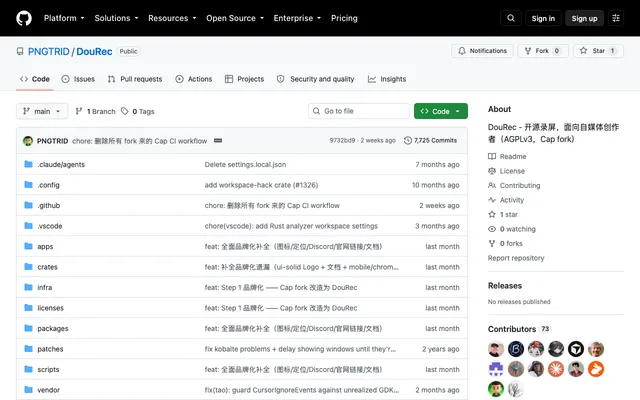Click the folder icon for .vscode

coord(28,225)
